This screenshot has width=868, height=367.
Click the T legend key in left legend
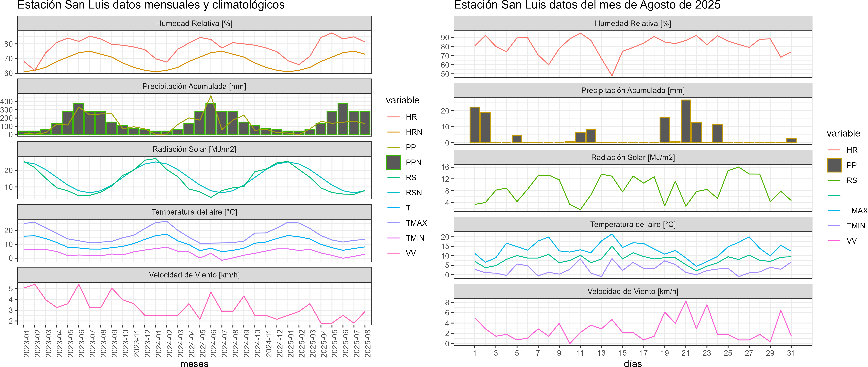[x=393, y=208]
